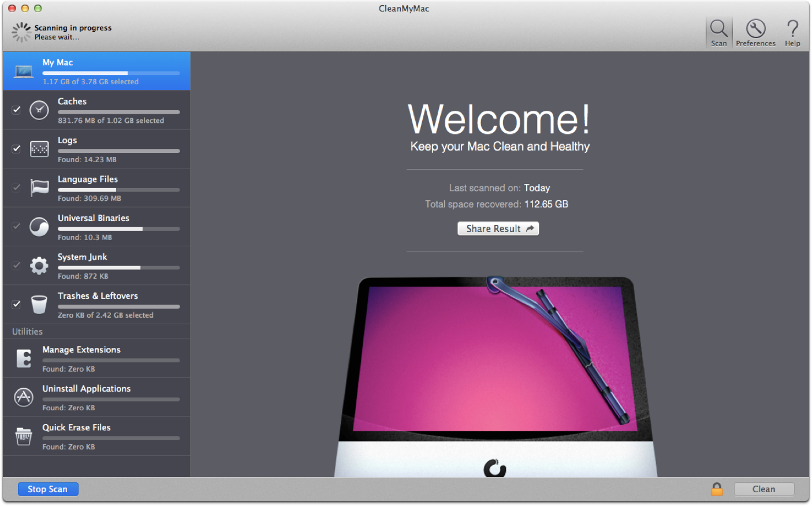Click the Quick Erase Files shredder icon
Screen dimensions: 812x506
click(x=24, y=436)
